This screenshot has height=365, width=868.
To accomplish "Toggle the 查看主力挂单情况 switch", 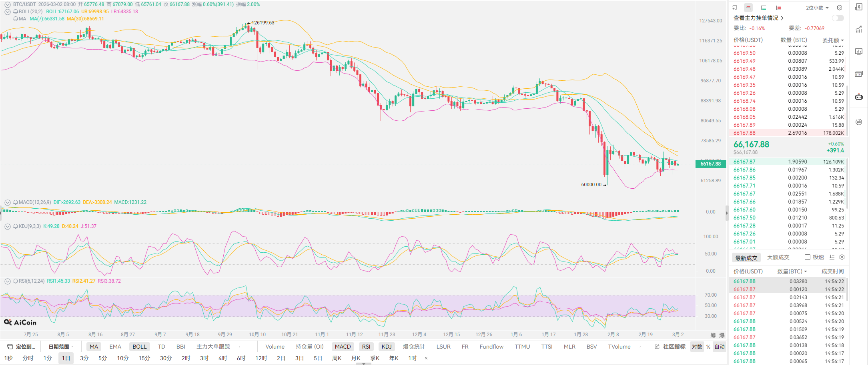I will (837, 18).
